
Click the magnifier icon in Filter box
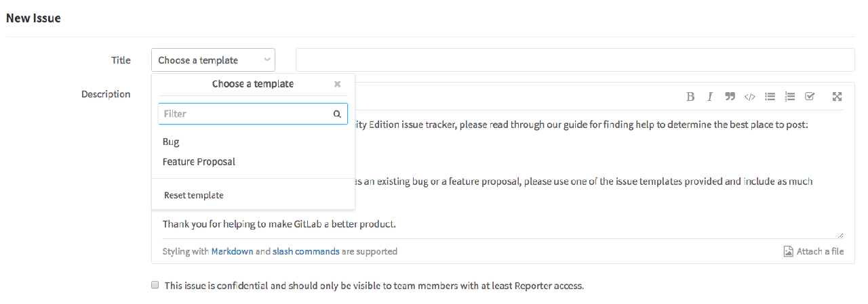tap(337, 114)
